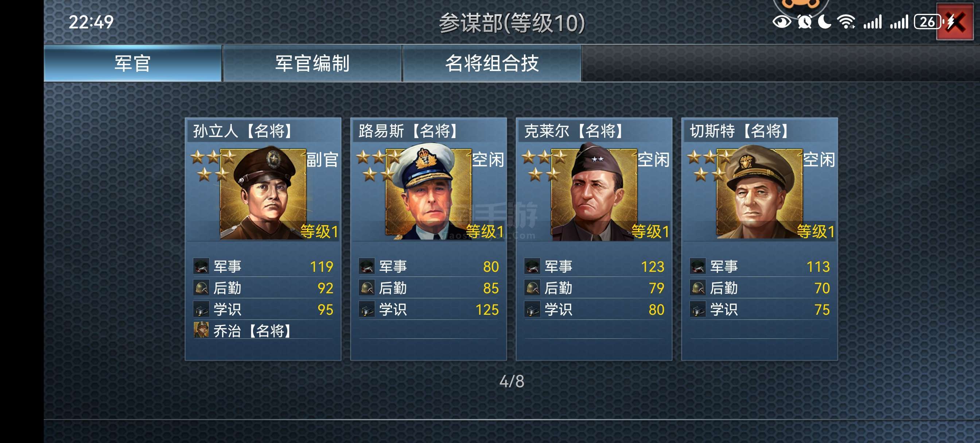Viewport: 980px width, 443px height.
Task: Click 切斯特's 军事 cap icon
Action: (x=698, y=266)
